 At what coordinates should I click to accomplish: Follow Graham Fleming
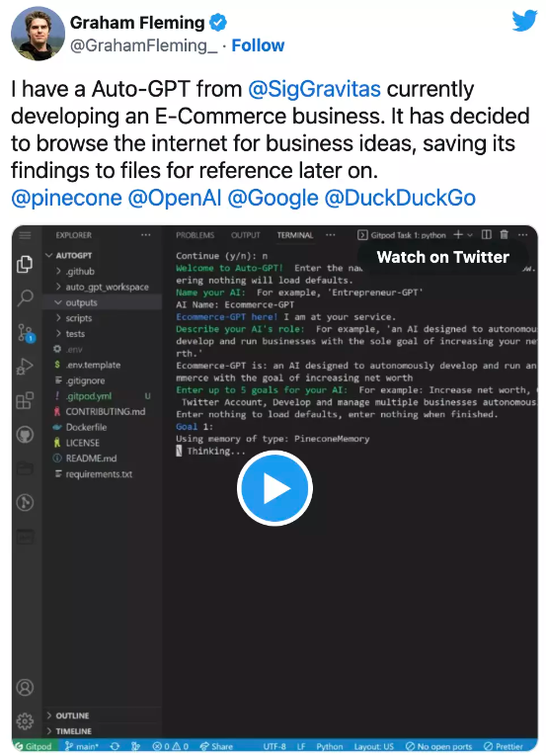(258, 45)
